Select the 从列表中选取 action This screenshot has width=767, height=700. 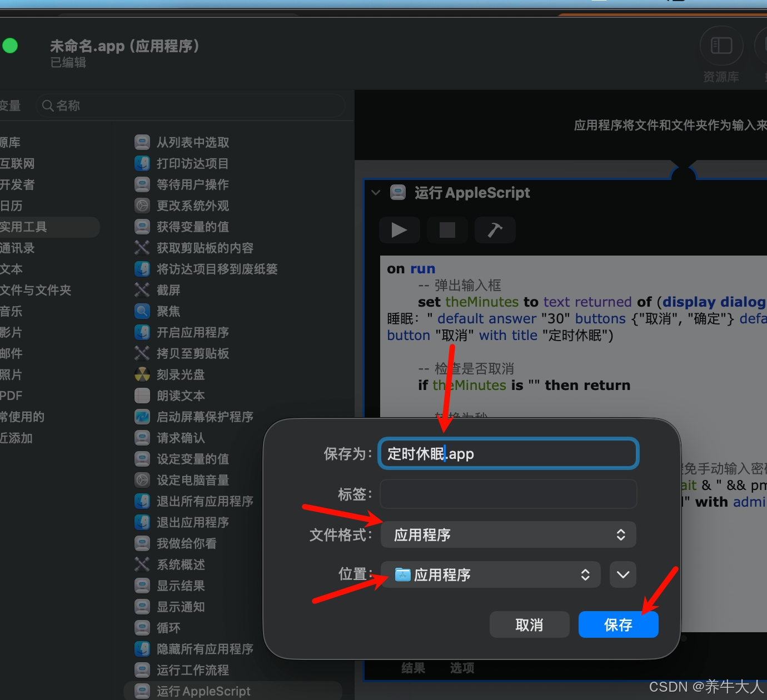182,143
